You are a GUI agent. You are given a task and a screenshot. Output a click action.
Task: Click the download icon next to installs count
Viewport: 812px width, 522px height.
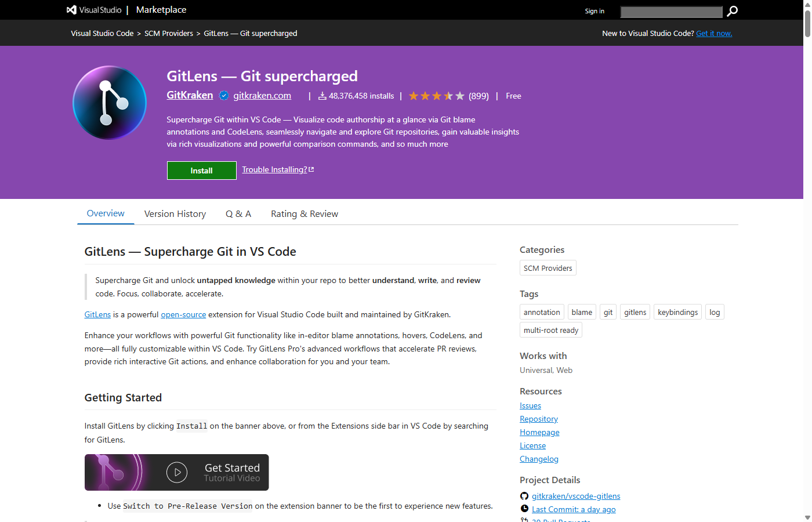[322, 96]
